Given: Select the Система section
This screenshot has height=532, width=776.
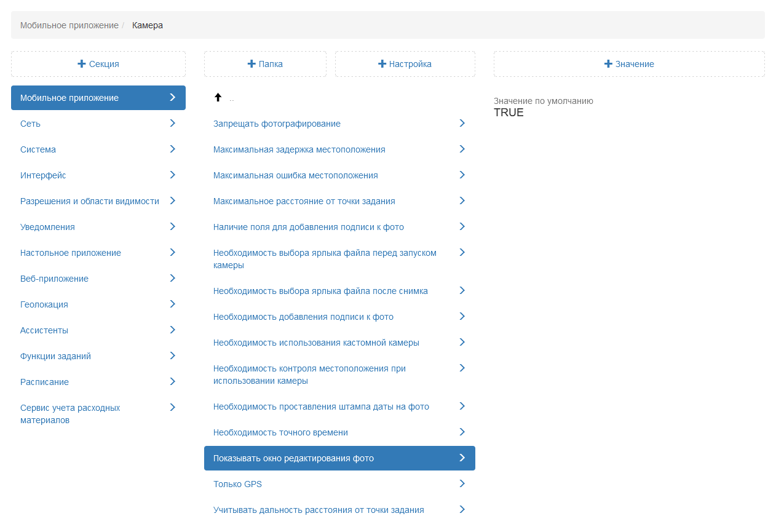Looking at the screenshot, I should (x=98, y=149).
